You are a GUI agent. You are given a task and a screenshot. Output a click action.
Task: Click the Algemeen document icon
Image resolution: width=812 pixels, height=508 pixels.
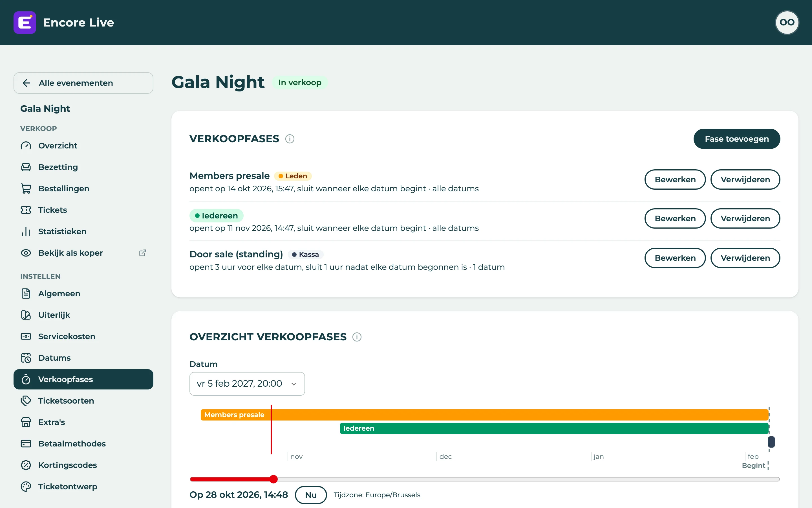click(x=26, y=294)
